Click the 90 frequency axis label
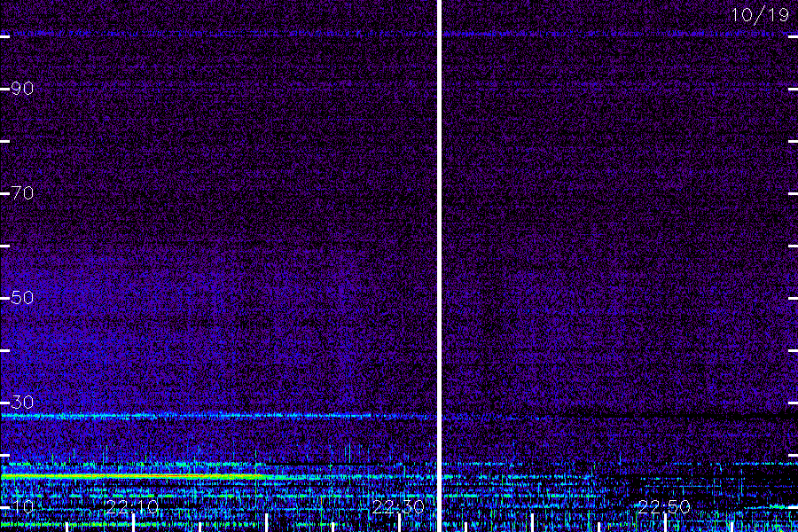The image size is (798, 532). coord(22,89)
